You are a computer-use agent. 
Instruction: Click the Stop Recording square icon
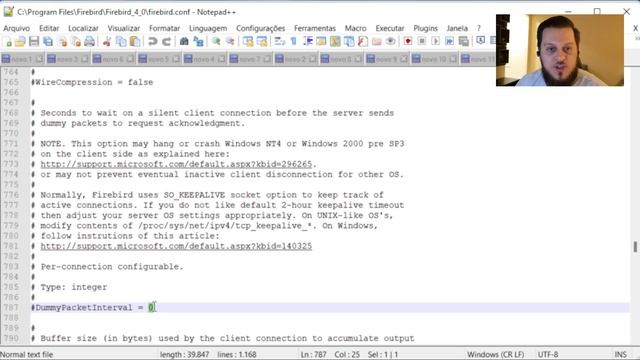[x=422, y=41]
